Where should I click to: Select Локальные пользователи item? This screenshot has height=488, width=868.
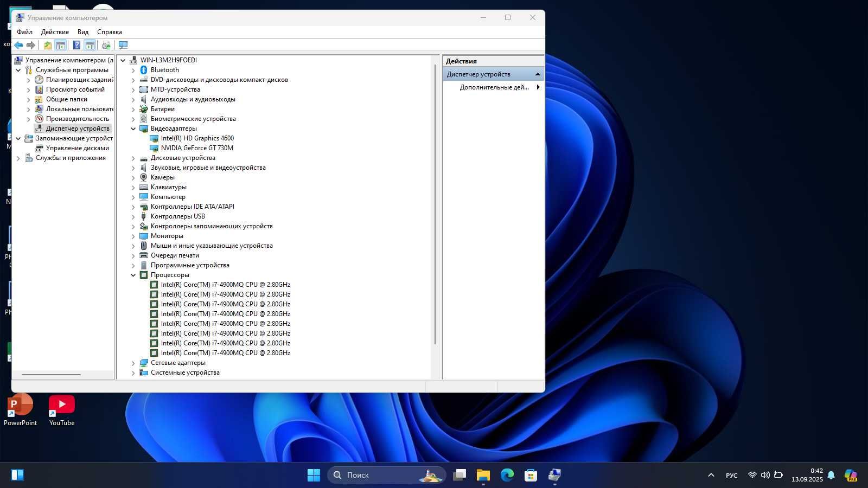[80, 109]
